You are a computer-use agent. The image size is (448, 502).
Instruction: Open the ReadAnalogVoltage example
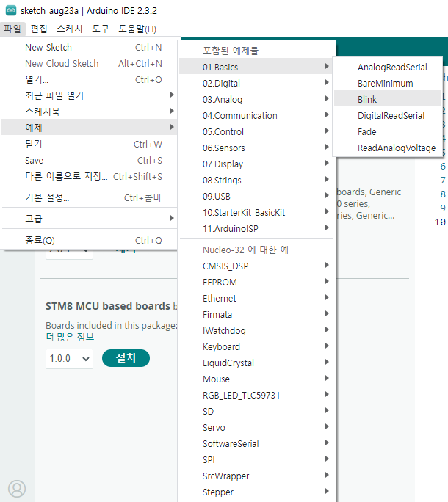pos(388,148)
